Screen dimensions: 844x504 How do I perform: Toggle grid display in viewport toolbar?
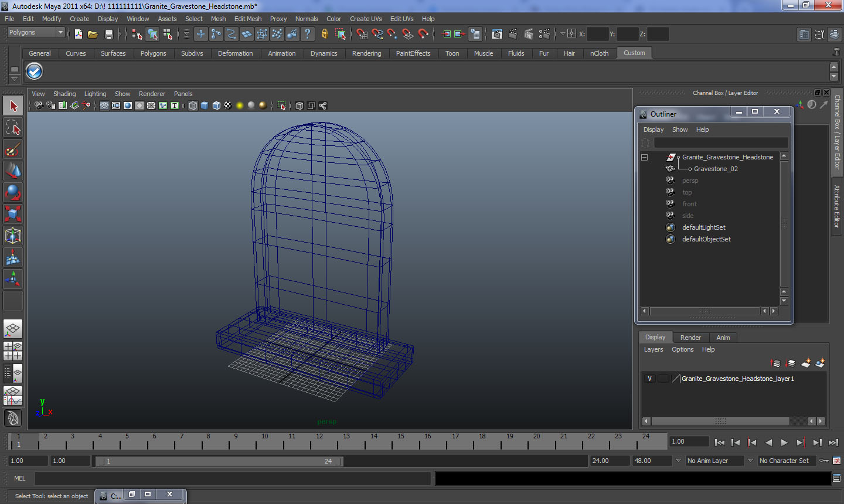pyautogui.click(x=104, y=105)
